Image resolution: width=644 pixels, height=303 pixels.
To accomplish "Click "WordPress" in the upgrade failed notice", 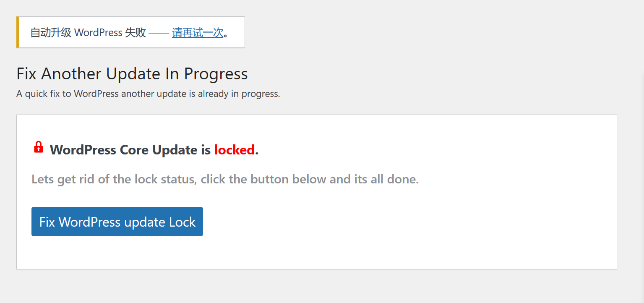I will [99, 33].
